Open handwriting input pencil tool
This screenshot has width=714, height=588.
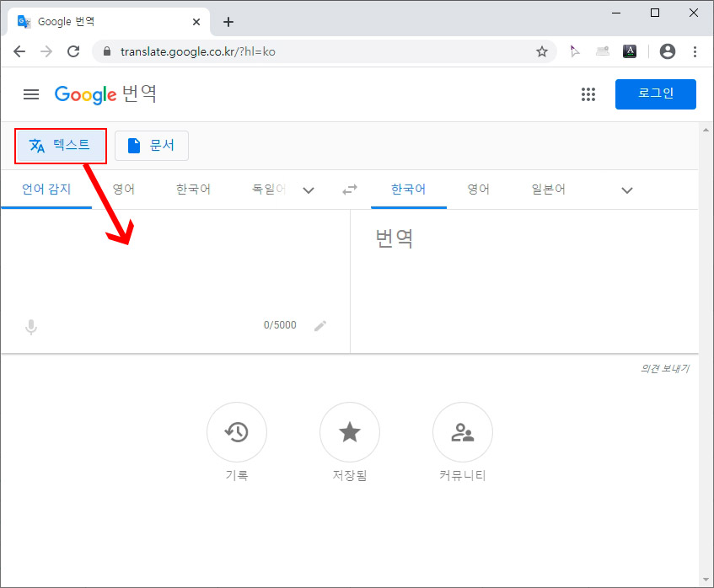(320, 325)
